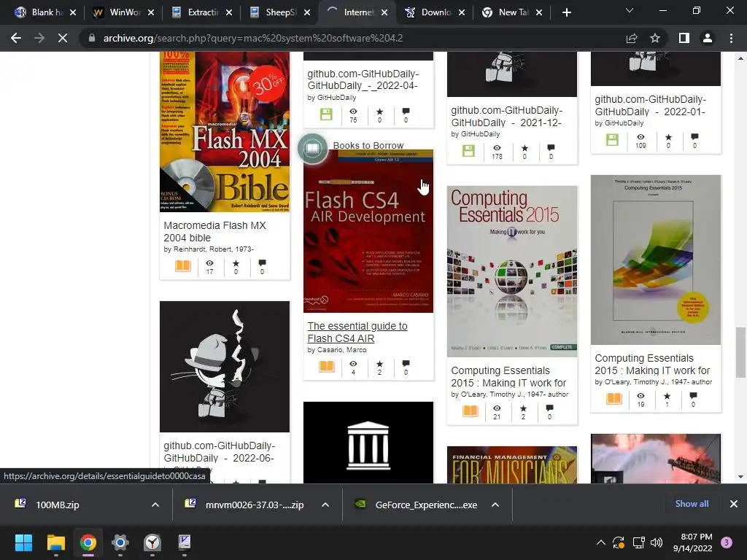This screenshot has height=560, width=747.
Task: Show all downloads
Action: coord(692,504)
